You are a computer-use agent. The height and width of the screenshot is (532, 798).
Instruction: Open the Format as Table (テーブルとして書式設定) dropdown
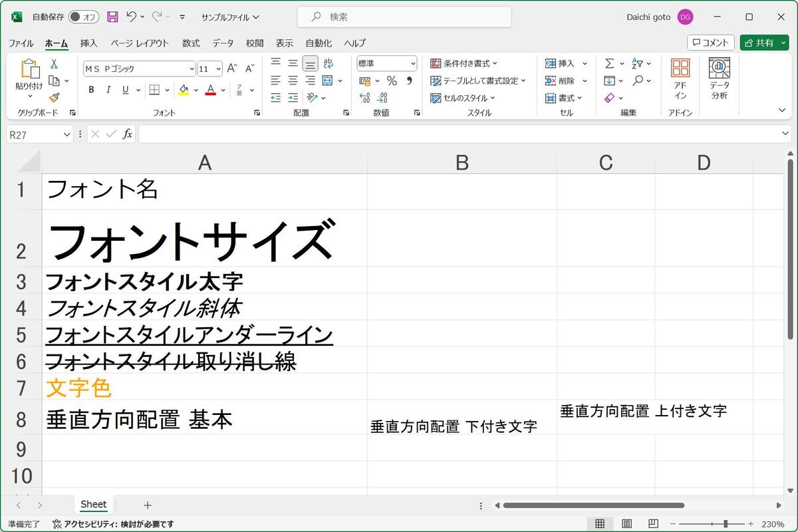tap(477, 80)
